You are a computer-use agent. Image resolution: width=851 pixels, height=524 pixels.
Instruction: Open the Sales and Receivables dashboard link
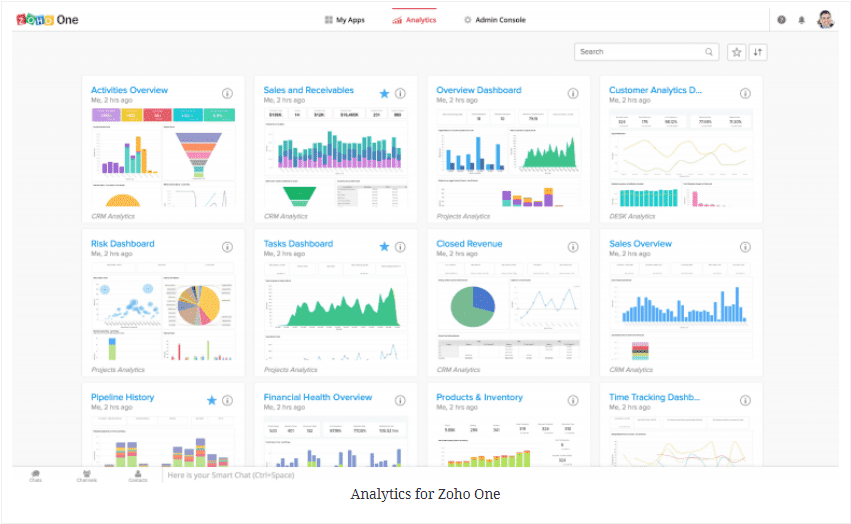308,90
